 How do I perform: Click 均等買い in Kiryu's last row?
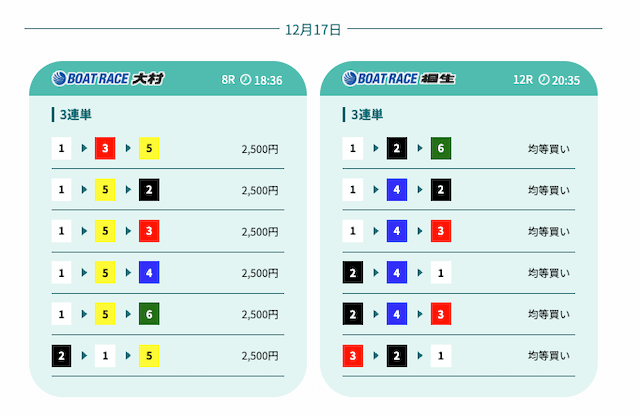click(549, 355)
